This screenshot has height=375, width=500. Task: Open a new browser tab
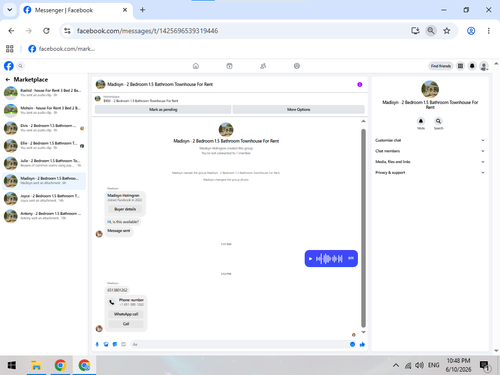[142, 10]
